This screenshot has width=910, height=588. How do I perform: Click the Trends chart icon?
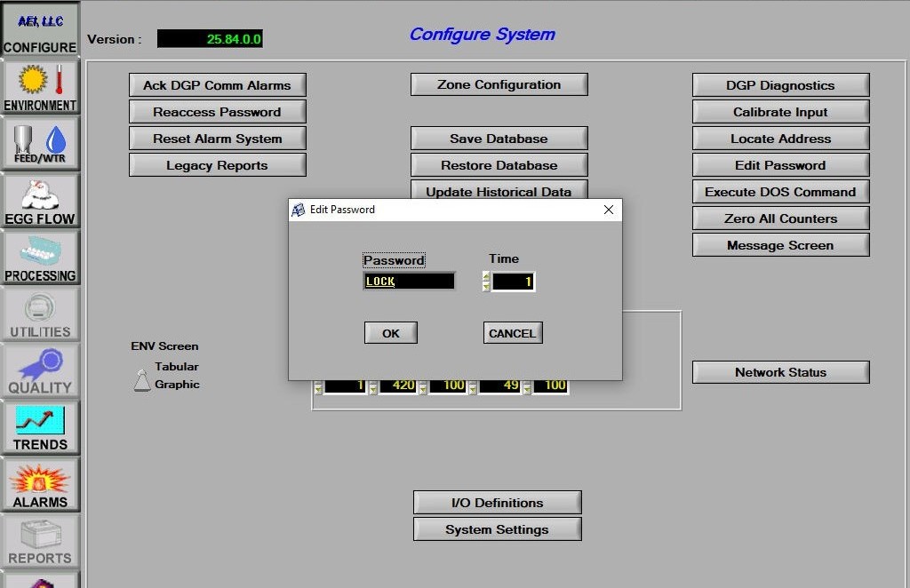click(x=39, y=427)
